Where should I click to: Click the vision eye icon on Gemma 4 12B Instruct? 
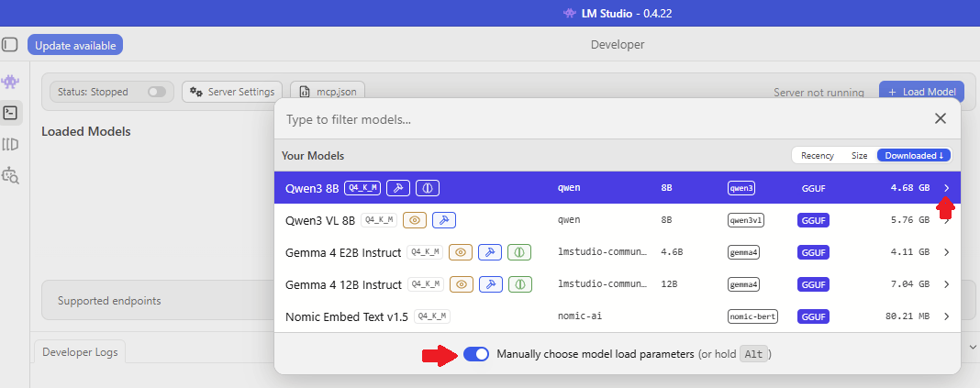(x=462, y=284)
